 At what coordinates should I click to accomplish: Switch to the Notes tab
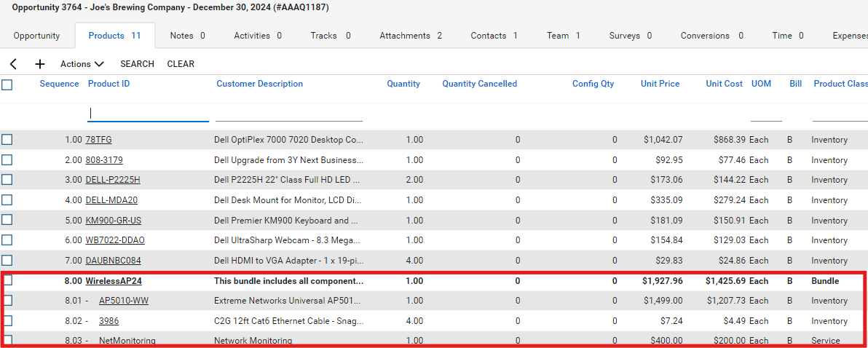pos(187,36)
